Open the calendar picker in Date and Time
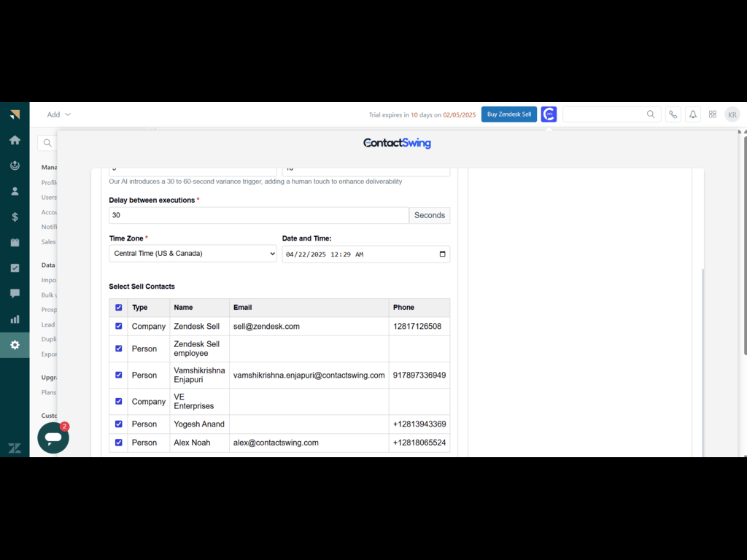This screenshot has height=560, width=747. (442, 254)
